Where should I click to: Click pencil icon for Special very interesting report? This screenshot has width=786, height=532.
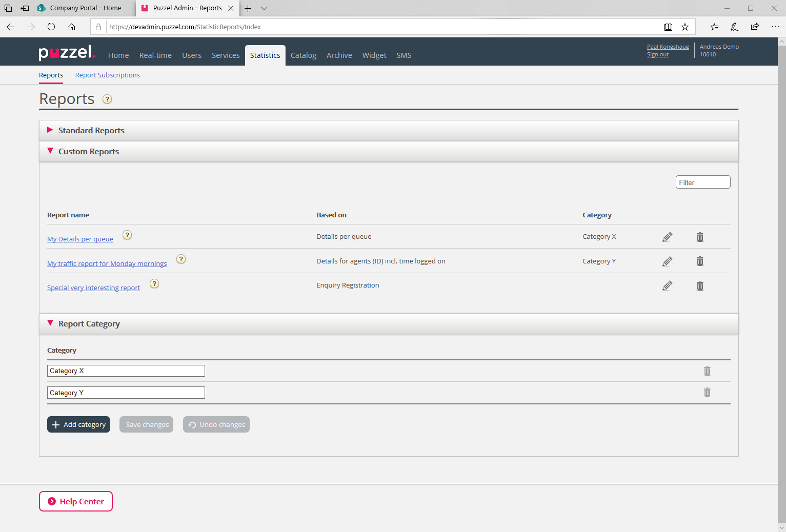667,286
